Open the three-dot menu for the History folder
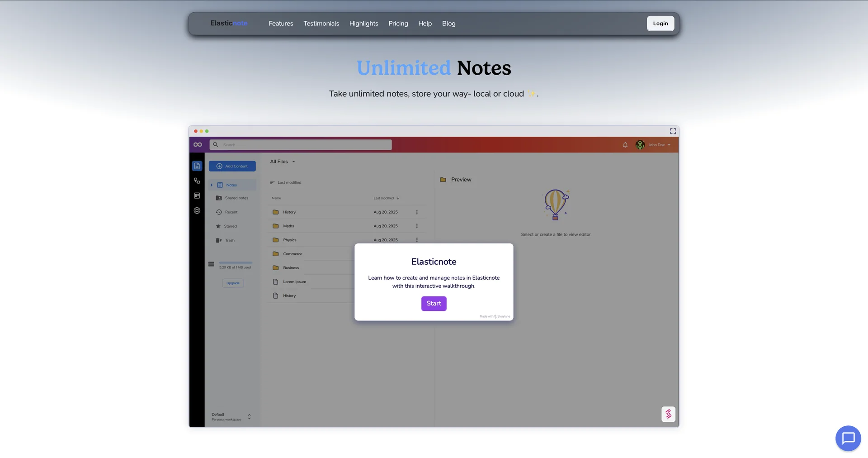The width and height of the screenshot is (868, 458). pyautogui.click(x=417, y=212)
